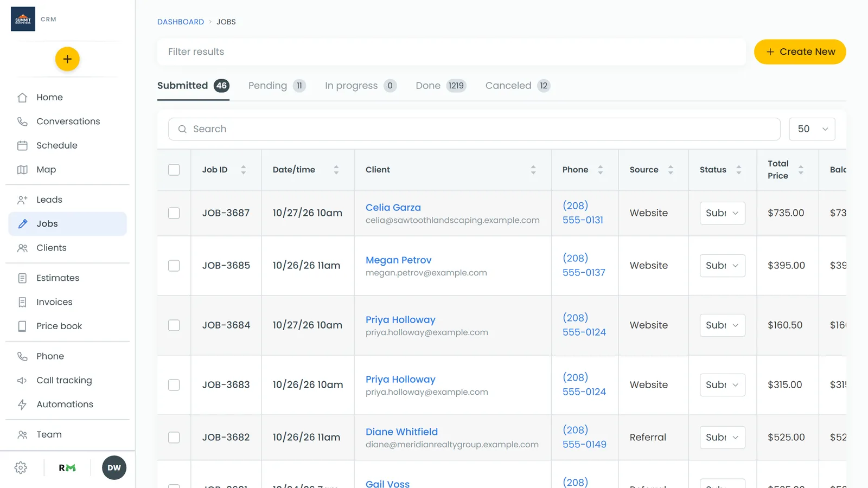Open the status dropdown for JOB-3682
This screenshot has width=868, height=488.
coord(722,438)
